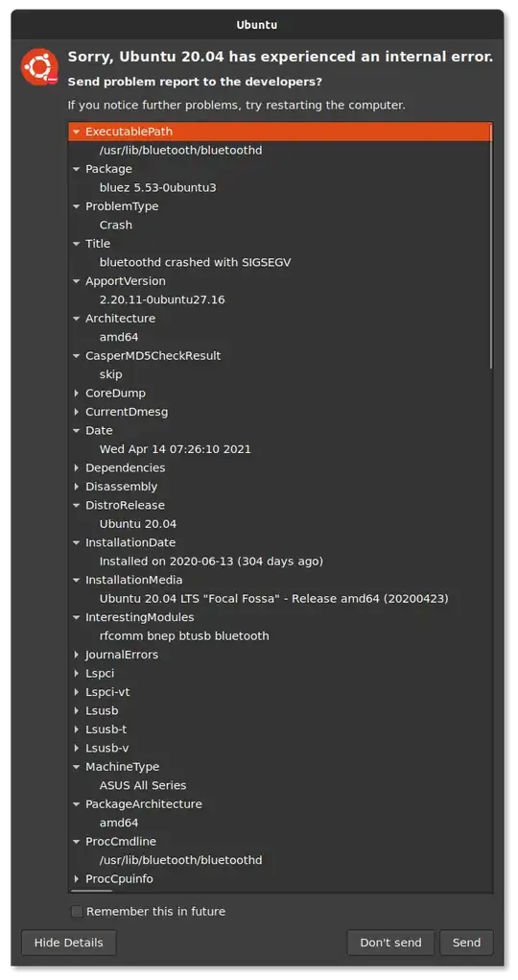518x980 pixels.
Task: Expand the Disassembly arrow
Action: tap(76, 487)
